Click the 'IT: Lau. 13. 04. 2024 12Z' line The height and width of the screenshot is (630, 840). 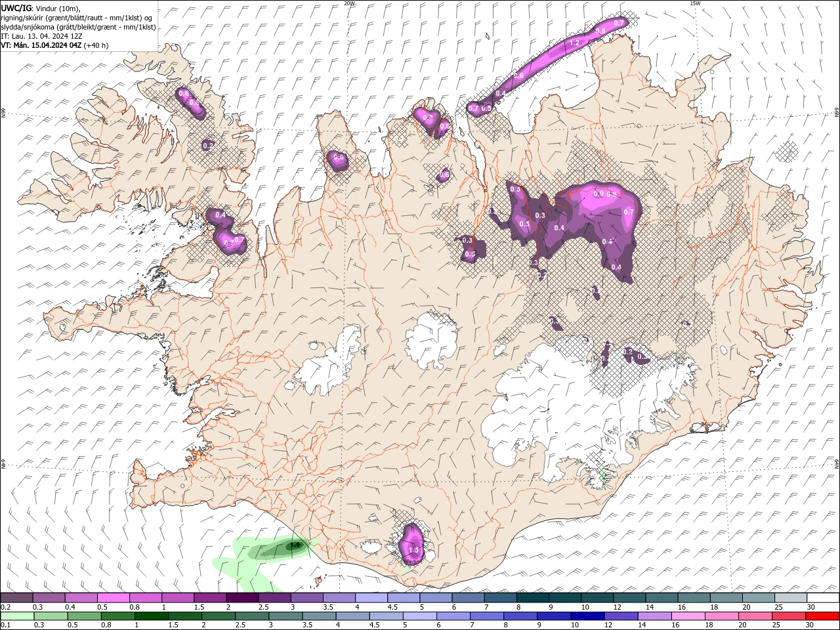(x=41, y=36)
